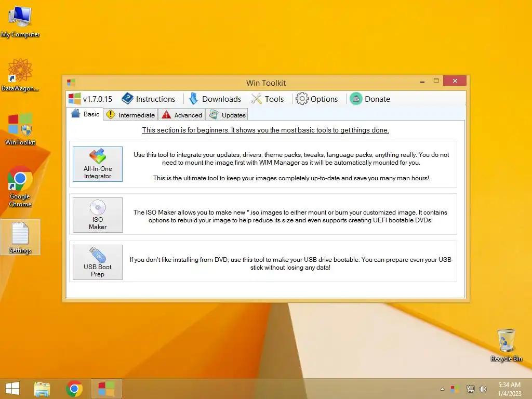532x399 pixels.
Task: Open Chrome from the taskbar
Action: [x=74, y=389]
